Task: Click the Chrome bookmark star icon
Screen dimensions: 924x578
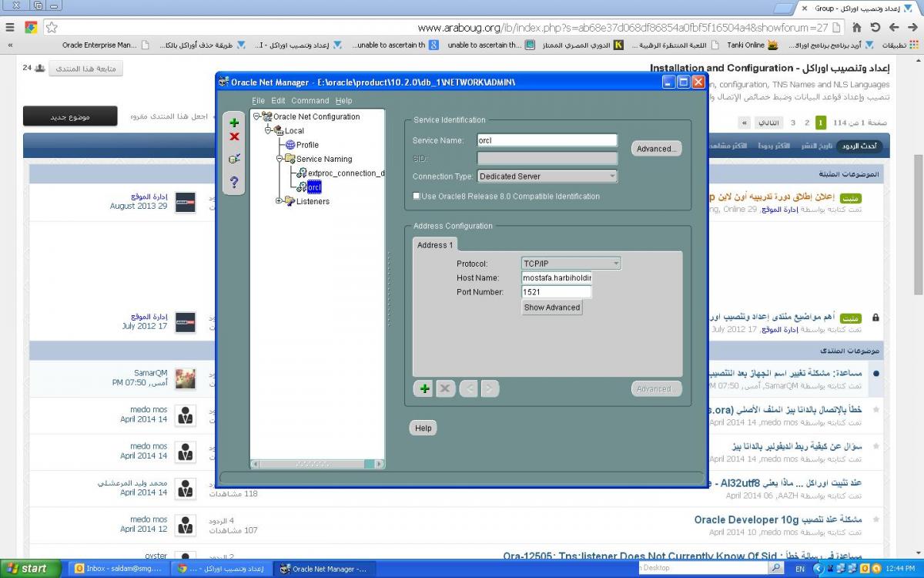Action: click(52, 28)
